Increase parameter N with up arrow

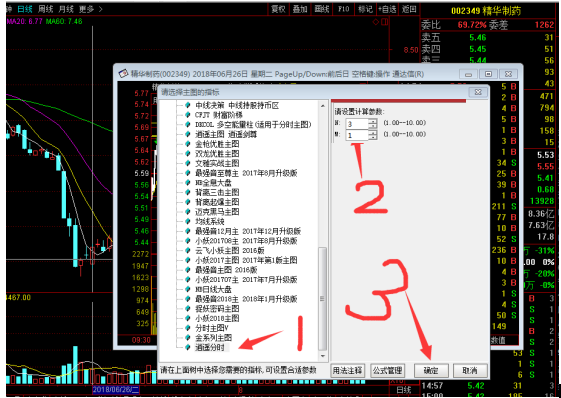pos(373,121)
